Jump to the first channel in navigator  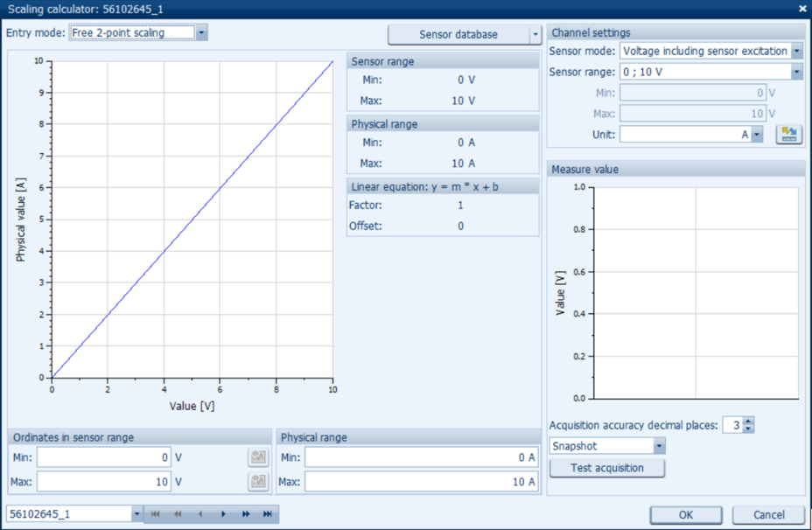156,514
